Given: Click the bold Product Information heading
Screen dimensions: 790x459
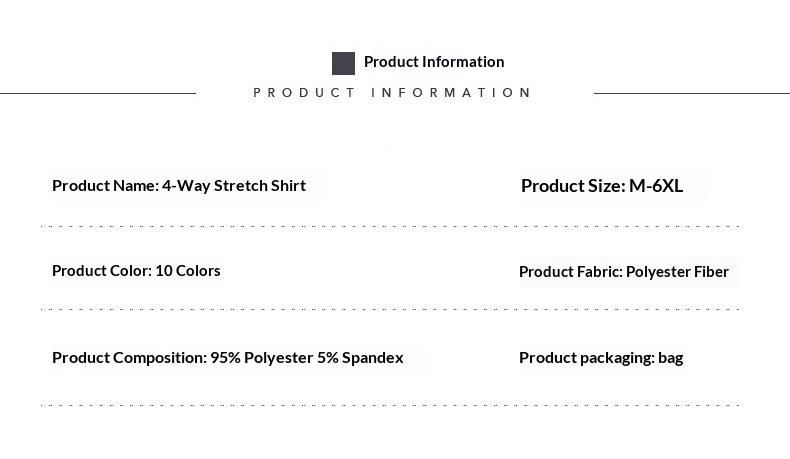Looking at the screenshot, I should 433,62.
